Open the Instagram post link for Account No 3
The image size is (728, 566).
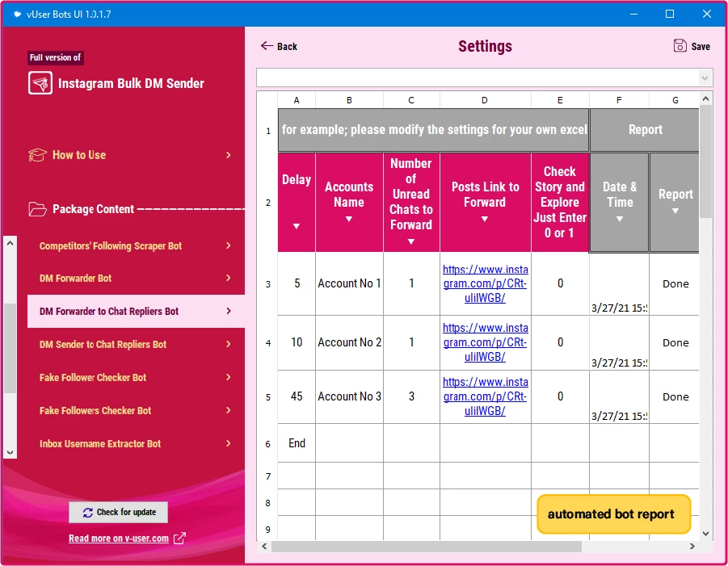pos(485,396)
